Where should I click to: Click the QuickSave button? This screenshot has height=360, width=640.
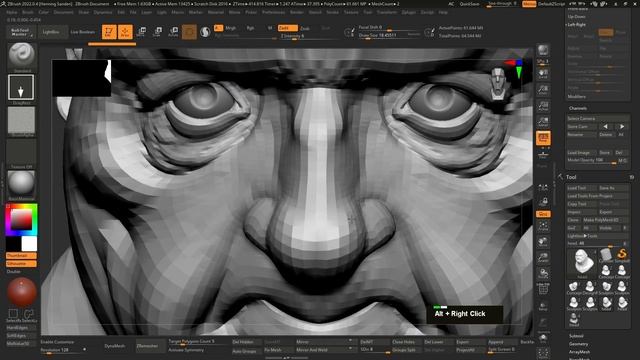coord(469,4)
